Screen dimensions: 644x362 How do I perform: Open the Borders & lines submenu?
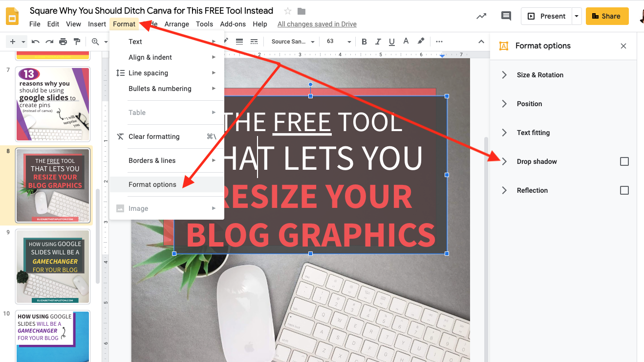[x=167, y=160]
